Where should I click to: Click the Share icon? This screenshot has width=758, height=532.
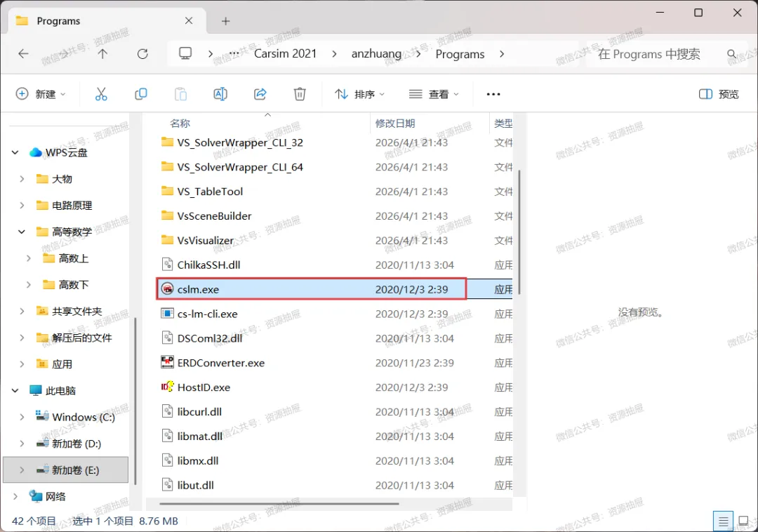(x=260, y=94)
